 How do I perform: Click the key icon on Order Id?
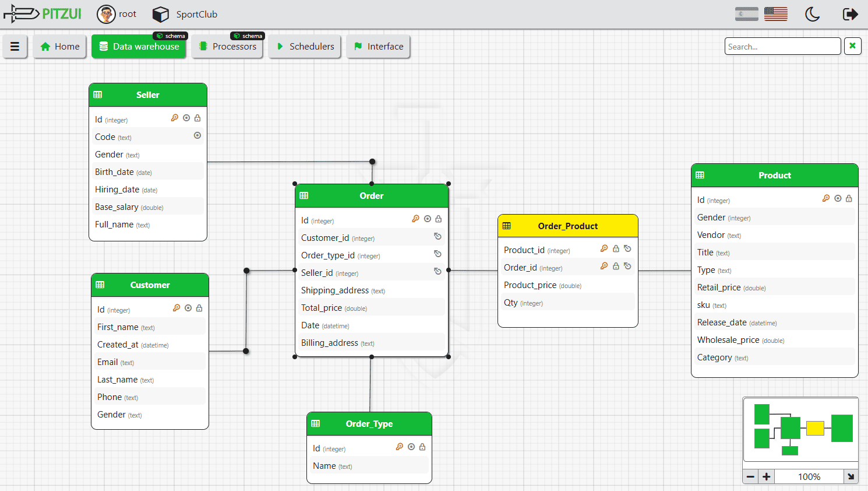(416, 219)
